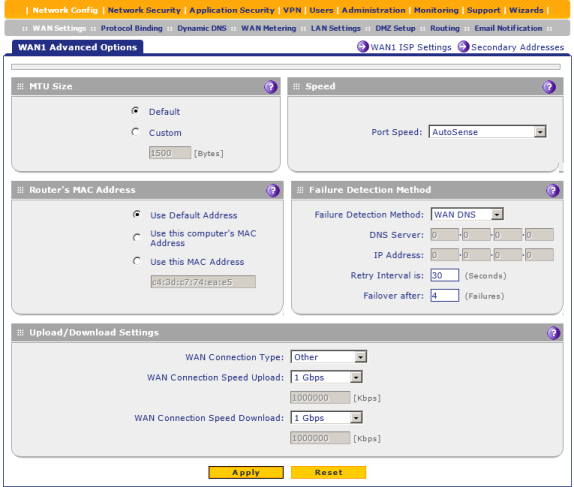574x487 pixels.
Task: Click the Retry Interval input field
Action: (x=444, y=275)
